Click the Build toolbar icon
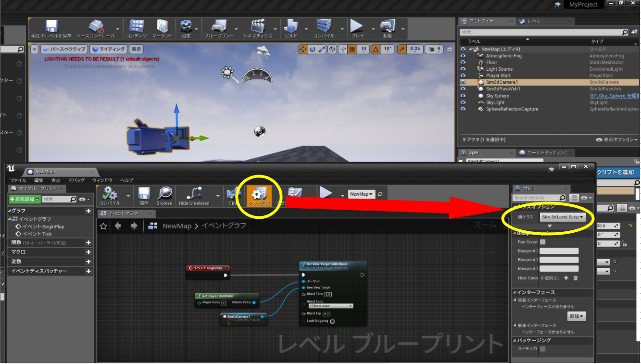641x364 pixels. 291,29
